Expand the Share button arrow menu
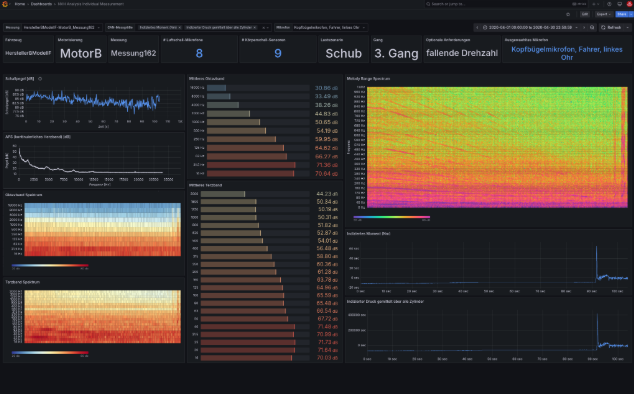Viewport: 634px width, 394px height. (x=630, y=14)
